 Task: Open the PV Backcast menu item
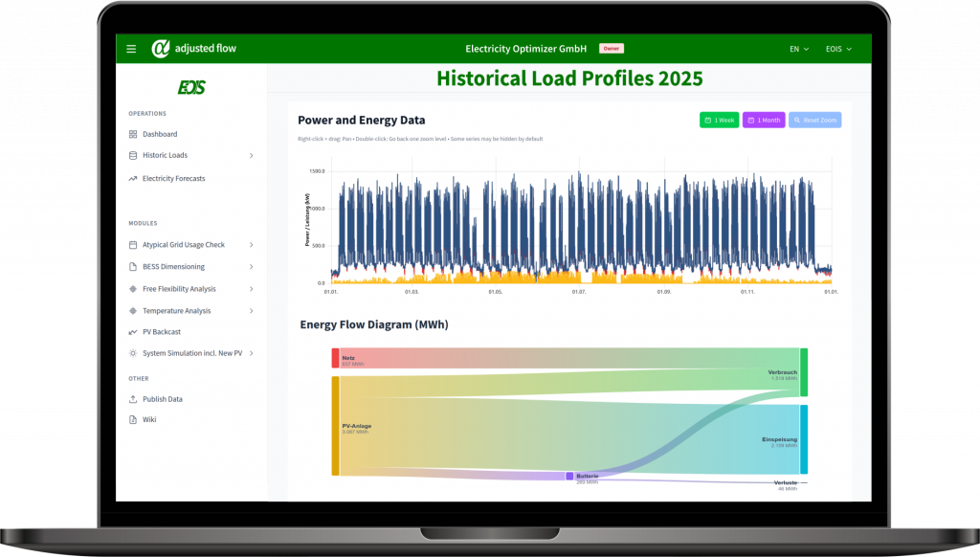161,332
